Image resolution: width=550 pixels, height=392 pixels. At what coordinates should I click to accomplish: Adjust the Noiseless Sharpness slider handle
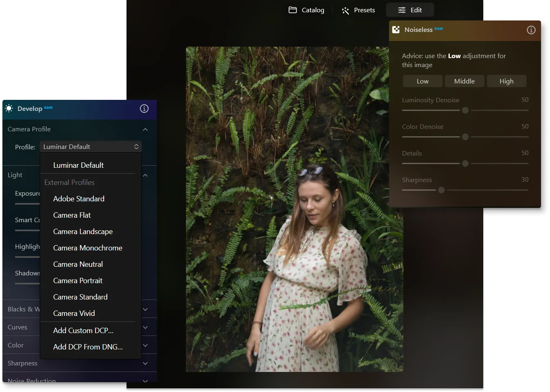[441, 190]
